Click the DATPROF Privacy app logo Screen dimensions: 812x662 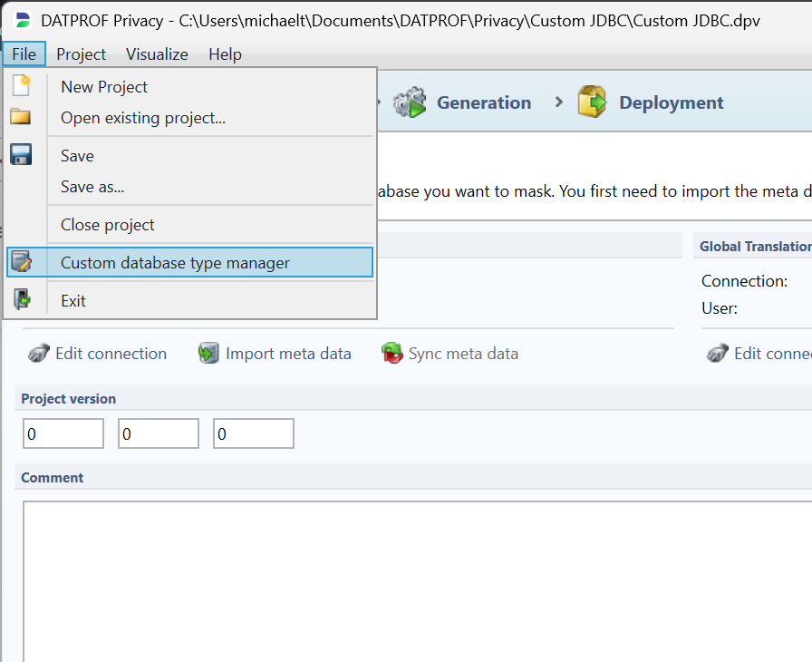click(23, 20)
